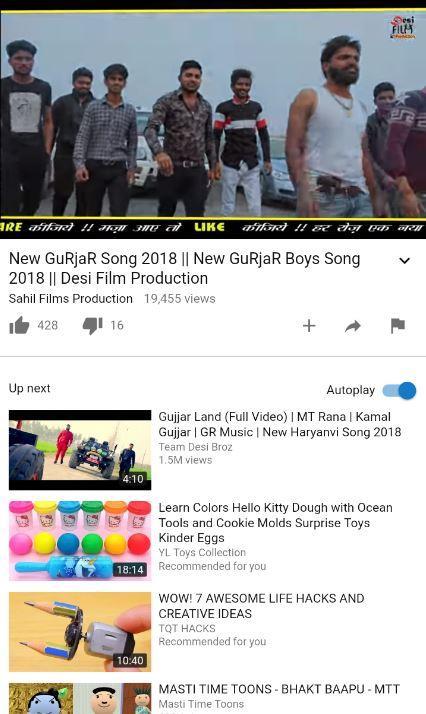Toggle the Autoplay switch off

(x=400, y=391)
